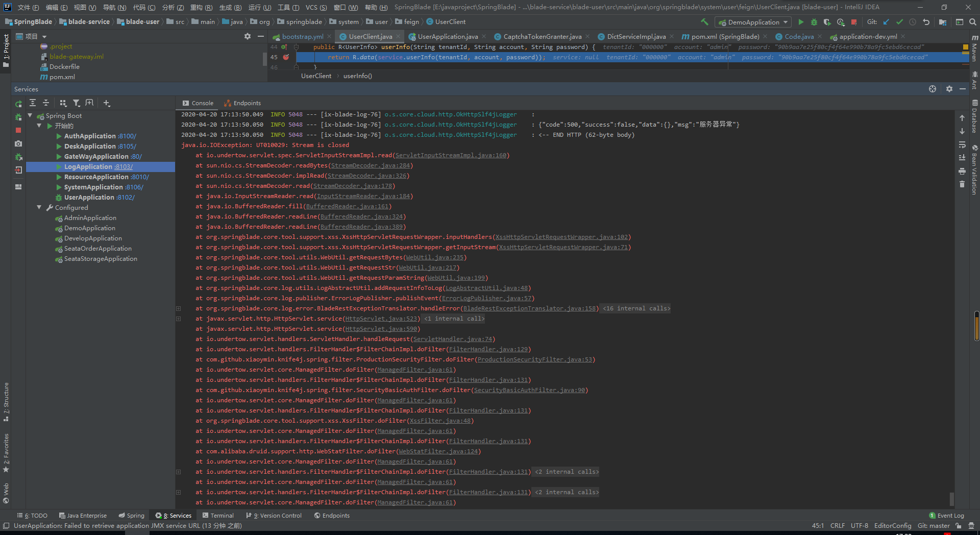
Task: Select AuthApplication :8100/ in Services
Action: coord(100,136)
